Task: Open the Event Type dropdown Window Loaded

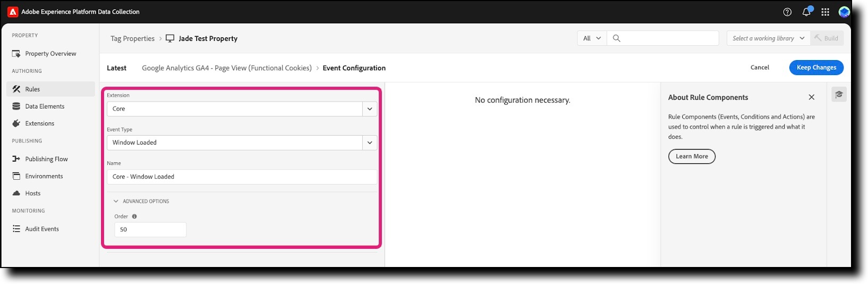Action: click(242, 143)
